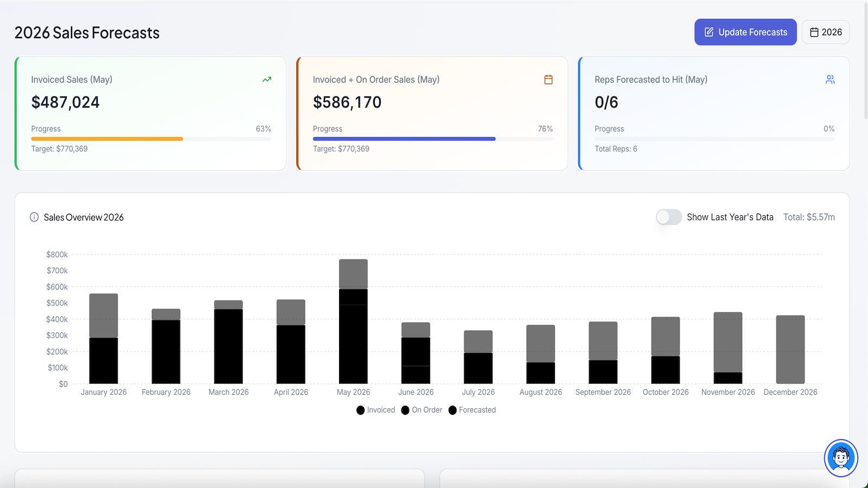Screen dimensions: 868x488
Task: Toggle the On Order legend series
Action: point(422,410)
